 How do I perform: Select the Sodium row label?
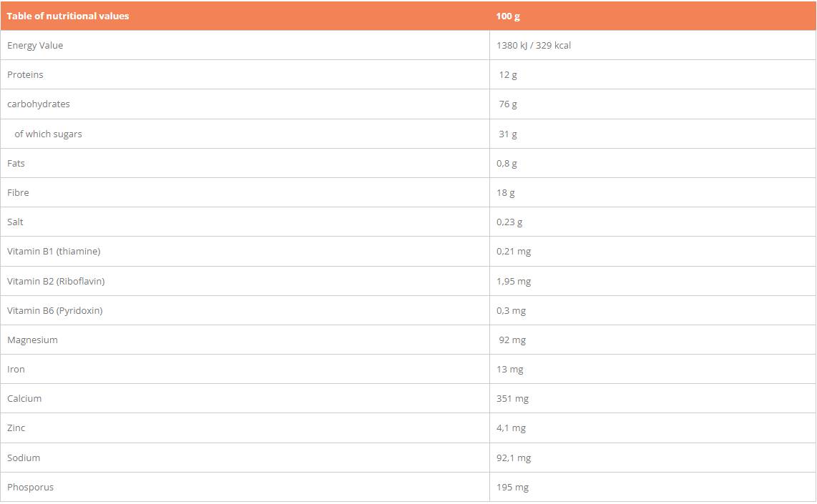24,458
